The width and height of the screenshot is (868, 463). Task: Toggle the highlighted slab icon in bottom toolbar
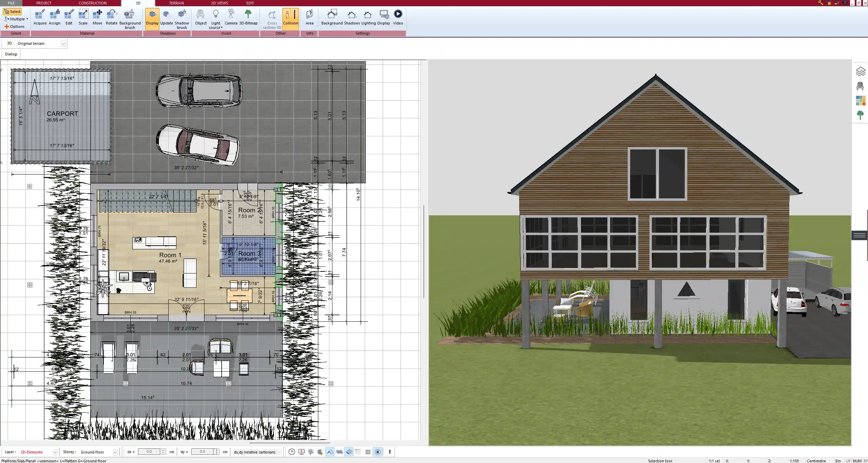[349, 452]
